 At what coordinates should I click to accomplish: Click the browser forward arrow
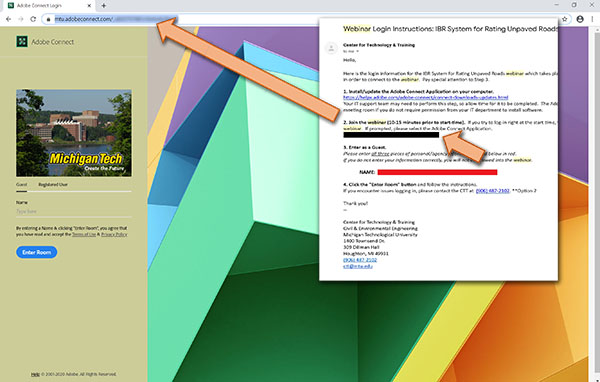pos(21,19)
